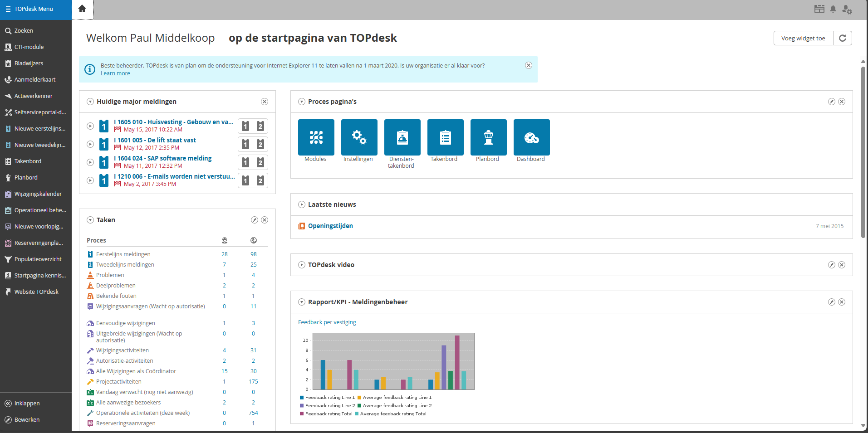Open the Learn more link in the banner
Viewport: 868px width, 433px height.
click(x=115, y=73)
